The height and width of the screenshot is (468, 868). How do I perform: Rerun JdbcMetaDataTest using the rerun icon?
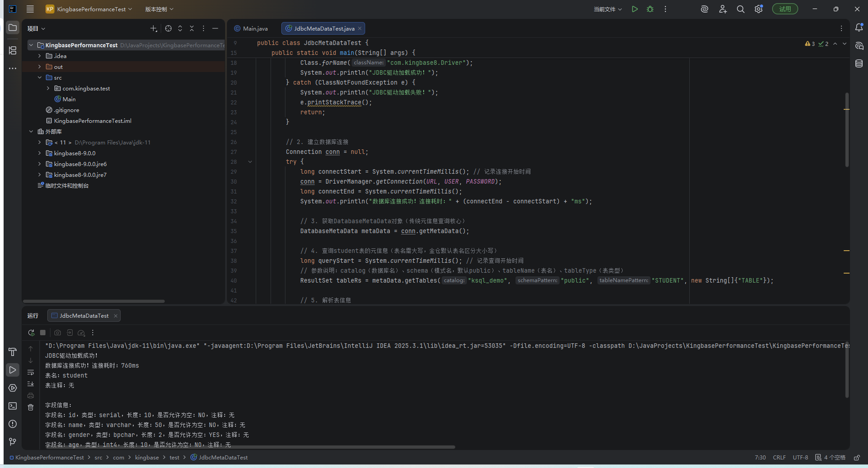click(x=31, y=333)
